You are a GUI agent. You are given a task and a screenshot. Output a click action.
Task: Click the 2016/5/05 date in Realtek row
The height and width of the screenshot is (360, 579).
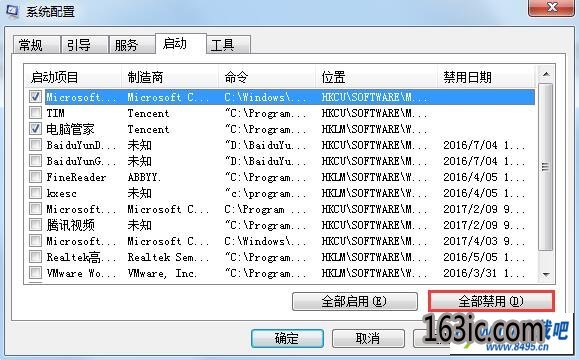[x=484, y=257]
